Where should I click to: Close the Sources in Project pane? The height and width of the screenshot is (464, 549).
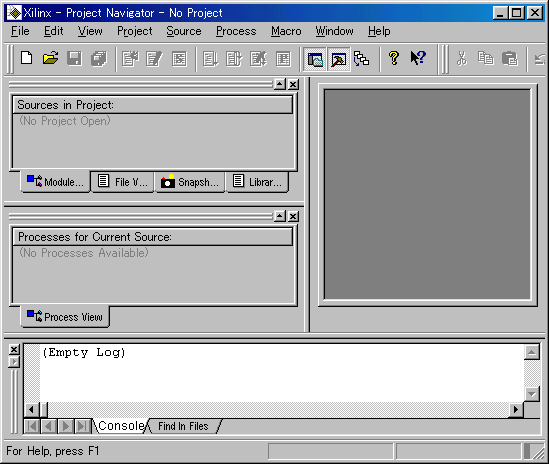(293, 84)
